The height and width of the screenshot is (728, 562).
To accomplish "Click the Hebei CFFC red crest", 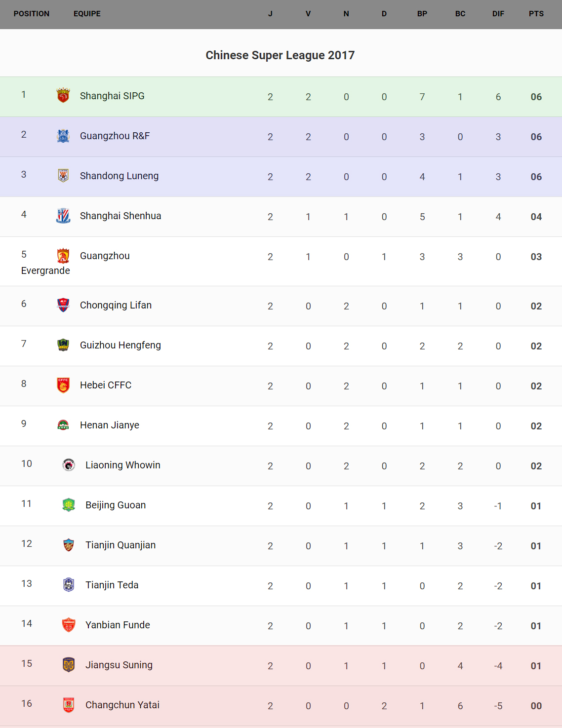I will 63,385.
